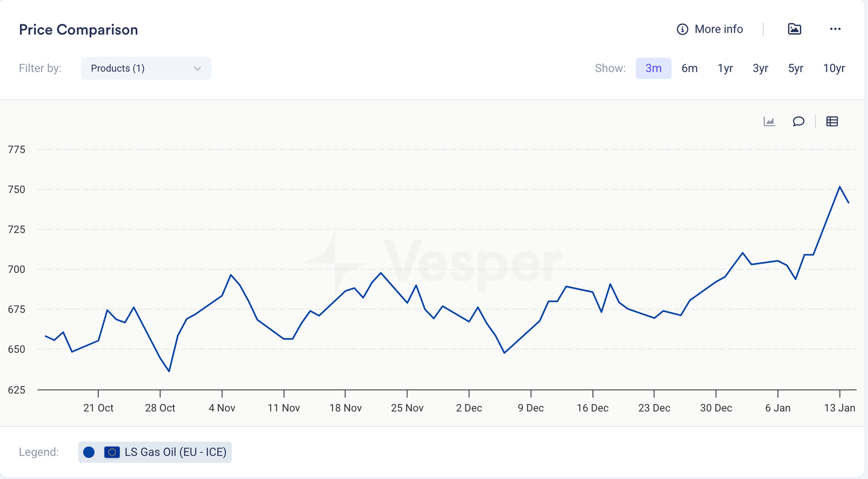Click the EU flag icon in legend
The width and height of the screenshot is (868, 479).
(x=112, y=452)
